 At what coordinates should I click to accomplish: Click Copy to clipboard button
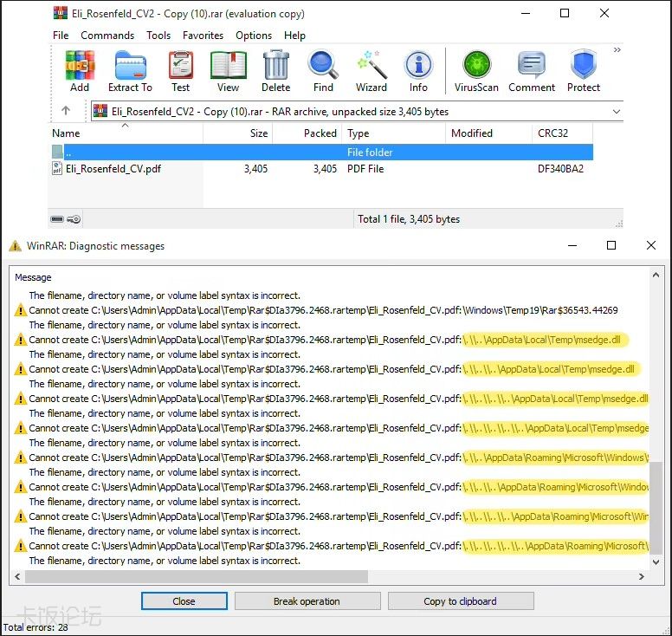point(460,601)
